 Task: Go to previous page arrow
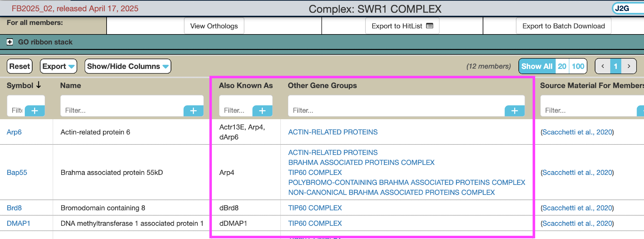(x=603, y=66)
